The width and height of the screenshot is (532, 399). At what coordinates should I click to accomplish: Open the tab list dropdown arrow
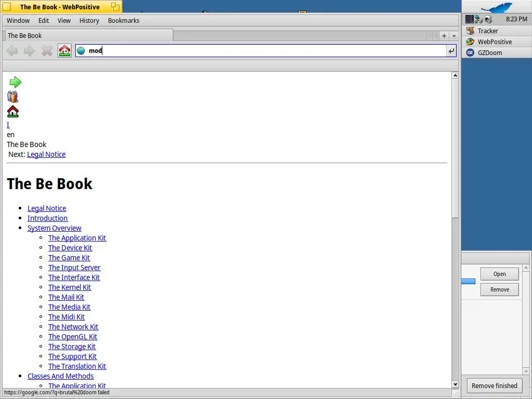click(x=454, y=36)
